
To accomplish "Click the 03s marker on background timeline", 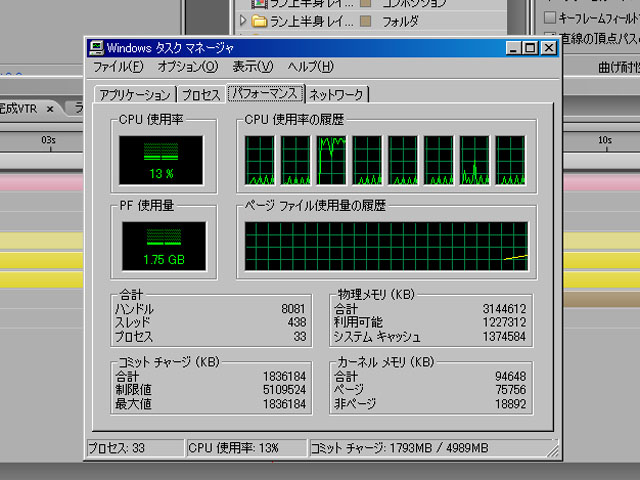I will [49, 140].
